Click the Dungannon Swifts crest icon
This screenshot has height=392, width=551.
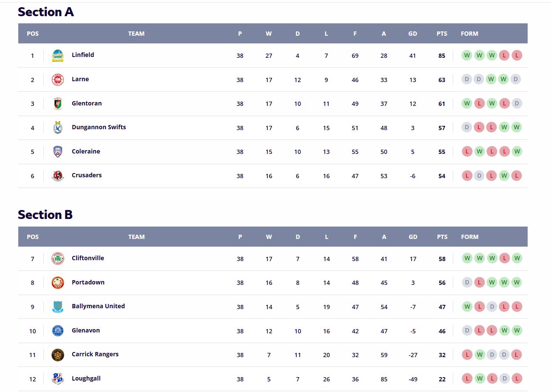(58, 128)
